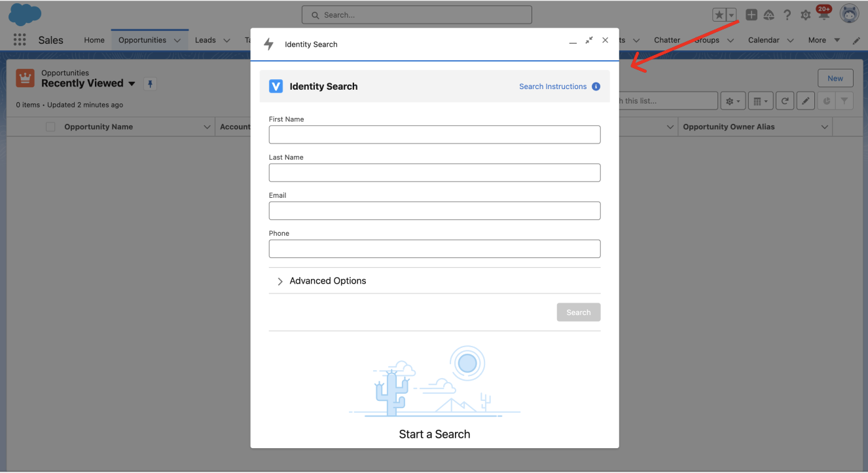Viewport: 868px width, 473px height.
Task: Refresh the Opportunities list
Action: [784, 101]
